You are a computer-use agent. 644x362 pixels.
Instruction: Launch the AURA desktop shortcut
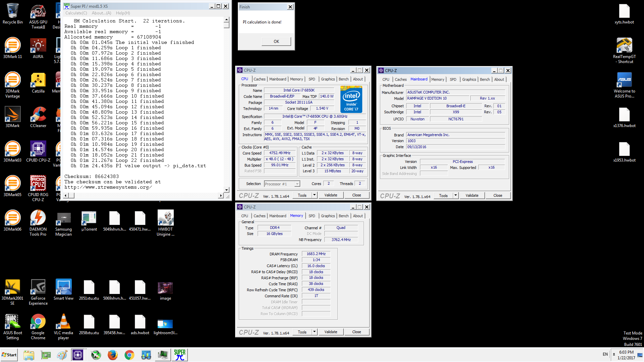(x=38, y=48)
